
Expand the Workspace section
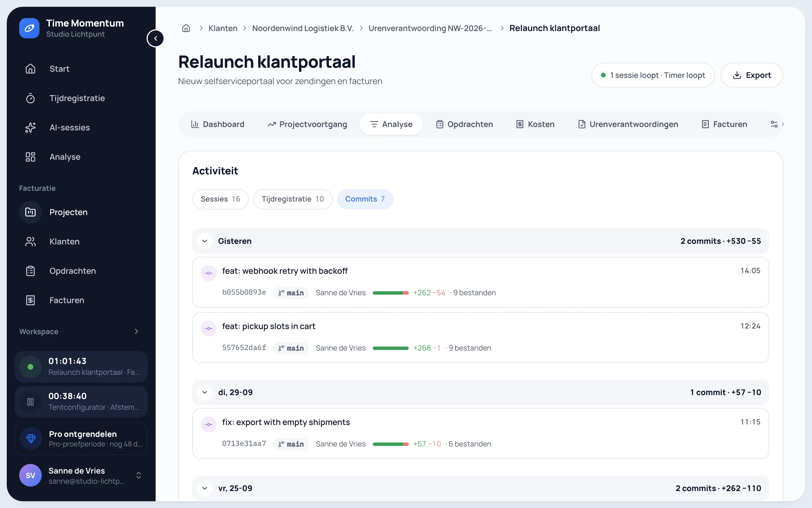click(x=136, y=332)
